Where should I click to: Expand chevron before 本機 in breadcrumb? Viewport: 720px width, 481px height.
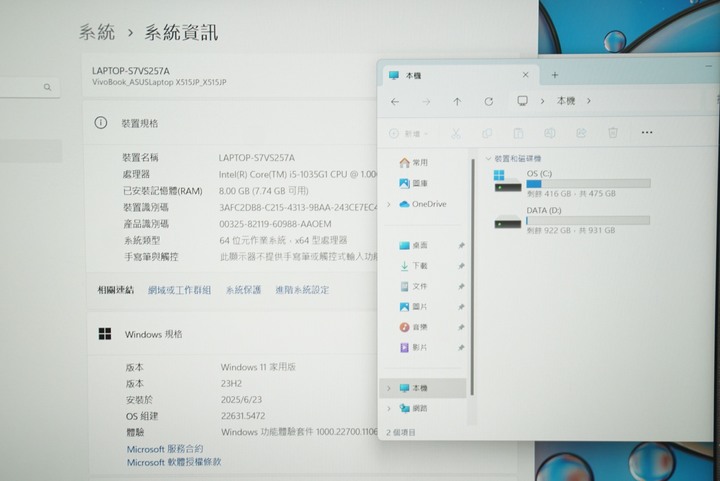coord(542,101)
